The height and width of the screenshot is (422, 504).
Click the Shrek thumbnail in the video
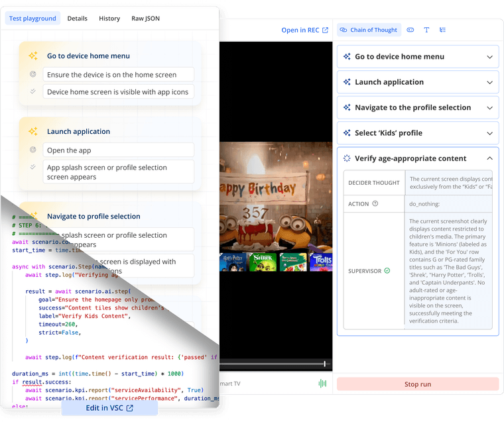pyautogui.click(x=263, y=262)
